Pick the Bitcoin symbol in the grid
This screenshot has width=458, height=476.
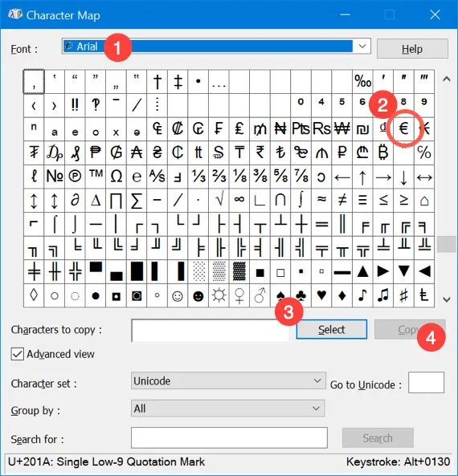[x=383, y=153]
